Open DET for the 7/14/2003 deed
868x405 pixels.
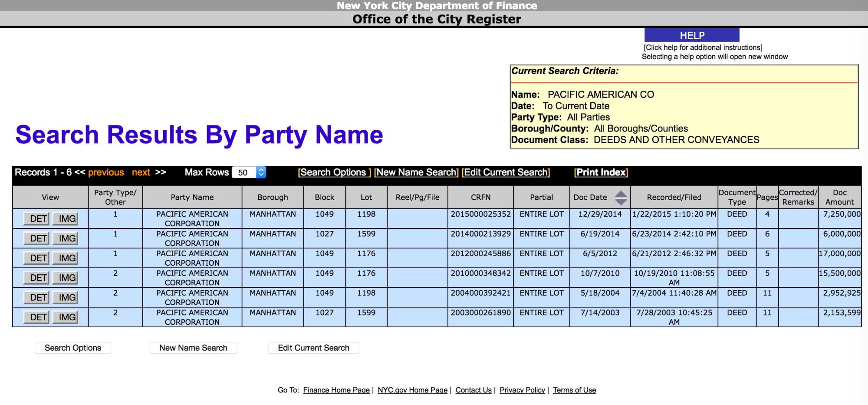pos(38,317)
